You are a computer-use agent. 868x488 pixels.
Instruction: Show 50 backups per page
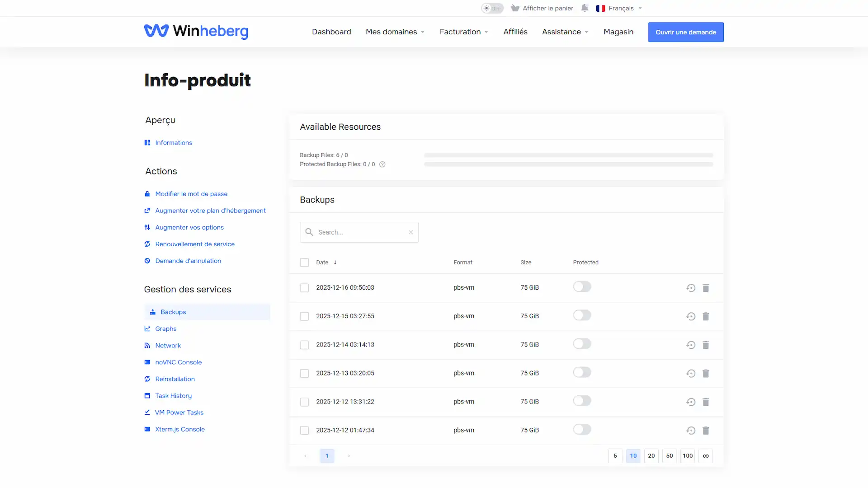[670, 455]
